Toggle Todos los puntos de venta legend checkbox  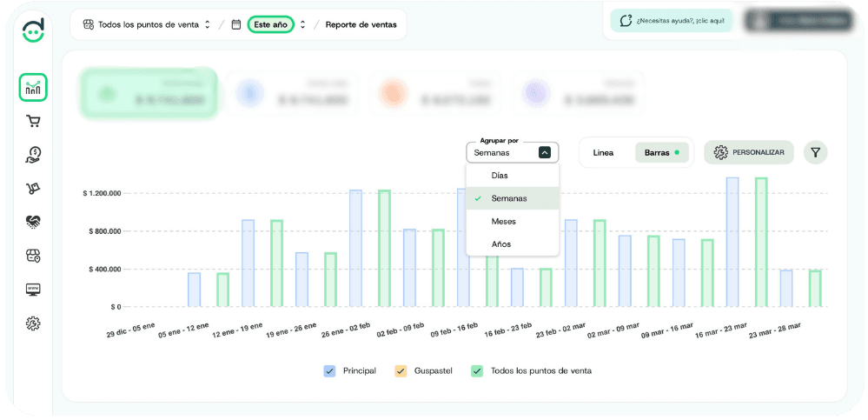tap(477, 370)
